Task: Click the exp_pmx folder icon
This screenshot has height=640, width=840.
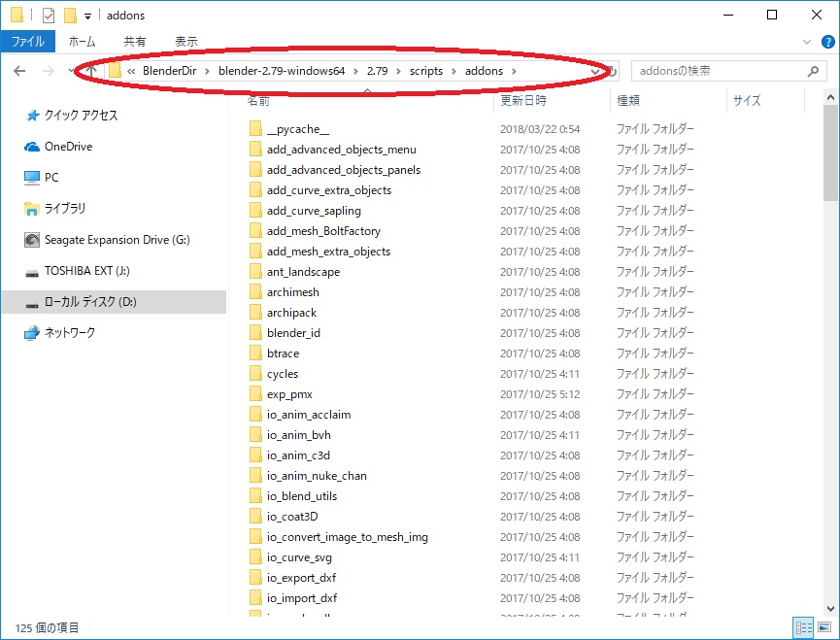Action: [255, 393]
